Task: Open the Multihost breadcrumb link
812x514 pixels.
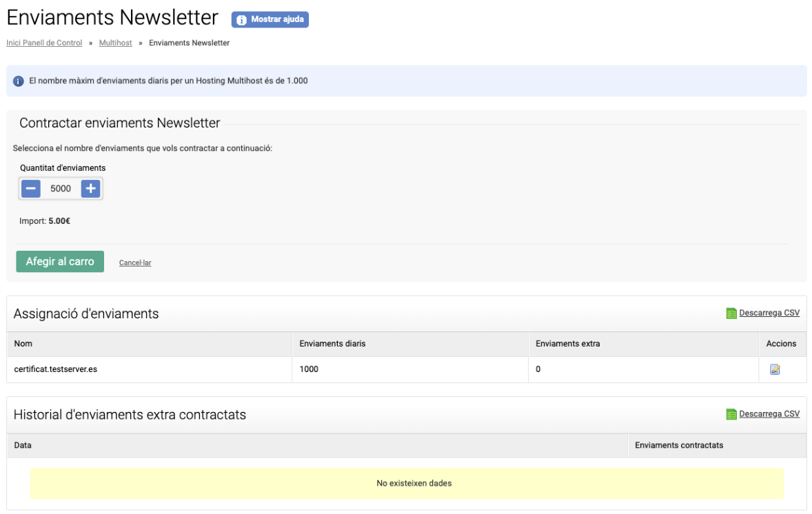Action: click(115, 43)
